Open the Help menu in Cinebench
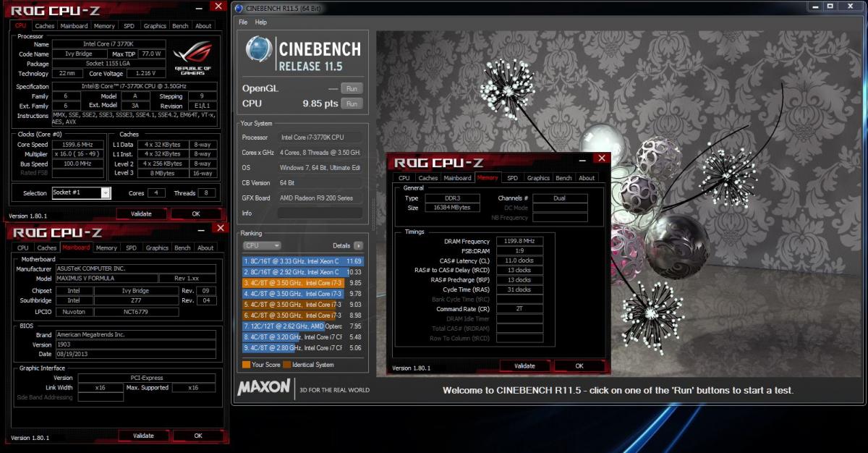This screenshot has width=868, height=453. pyautogui.click(x=261, y=22)
